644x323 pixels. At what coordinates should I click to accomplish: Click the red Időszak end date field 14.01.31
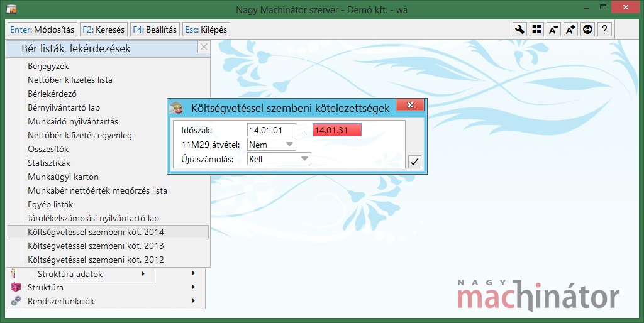[337, 130]
